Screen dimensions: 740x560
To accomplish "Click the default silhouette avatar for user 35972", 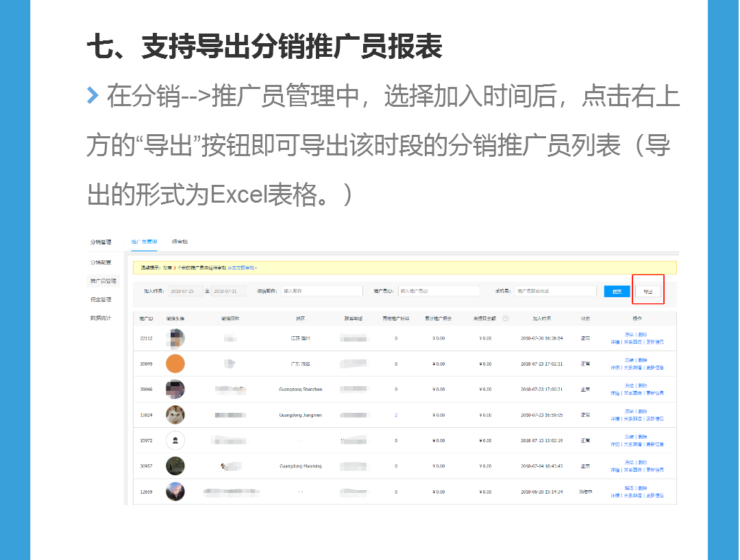I will pos(175,440).
